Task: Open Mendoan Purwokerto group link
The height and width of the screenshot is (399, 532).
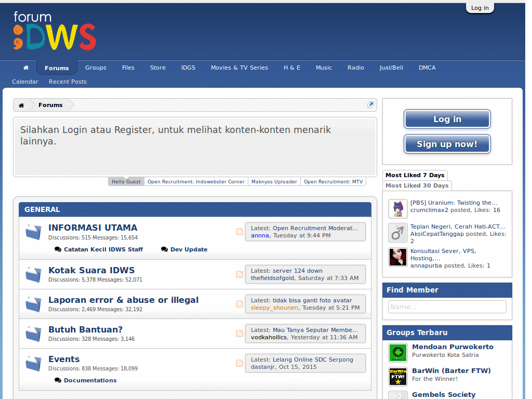Action: pyautogui.click(x=453, y=347)
